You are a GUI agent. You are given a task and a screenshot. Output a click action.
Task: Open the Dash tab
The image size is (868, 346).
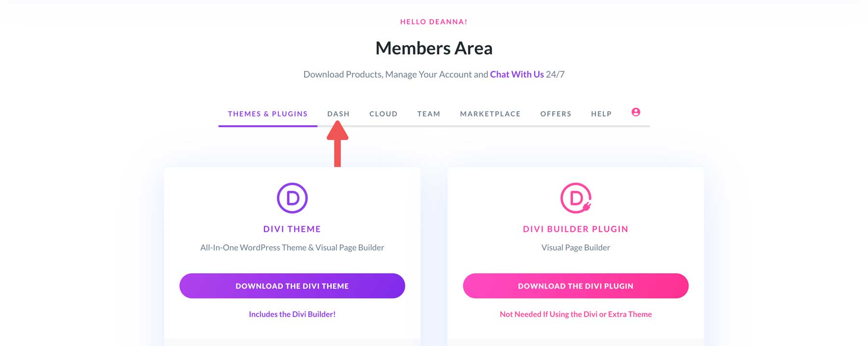pyautogui.click(x=338, y=114)
